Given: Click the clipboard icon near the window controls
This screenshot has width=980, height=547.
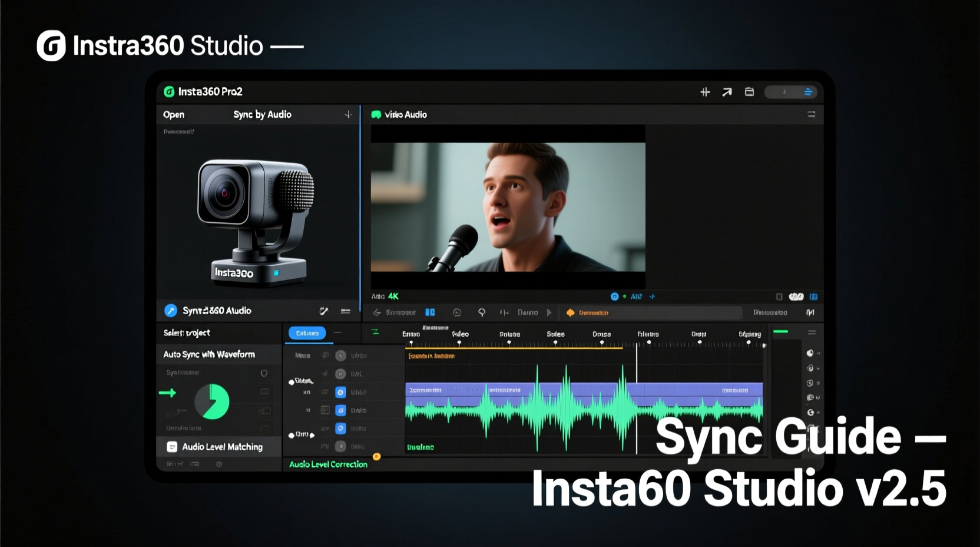Looking at the screenshot, I should click(749, 92).
